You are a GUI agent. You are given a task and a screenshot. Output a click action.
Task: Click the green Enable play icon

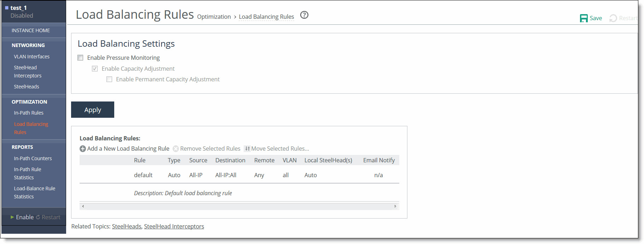12,217
